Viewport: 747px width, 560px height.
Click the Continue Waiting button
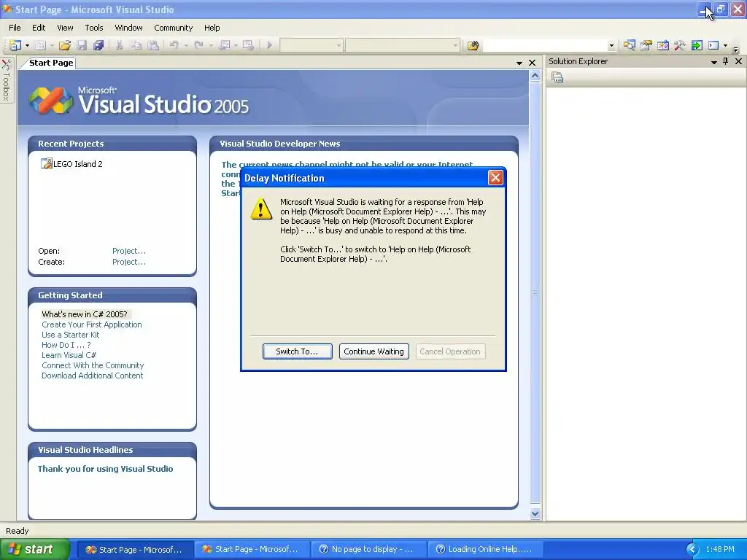pos(374,351)
